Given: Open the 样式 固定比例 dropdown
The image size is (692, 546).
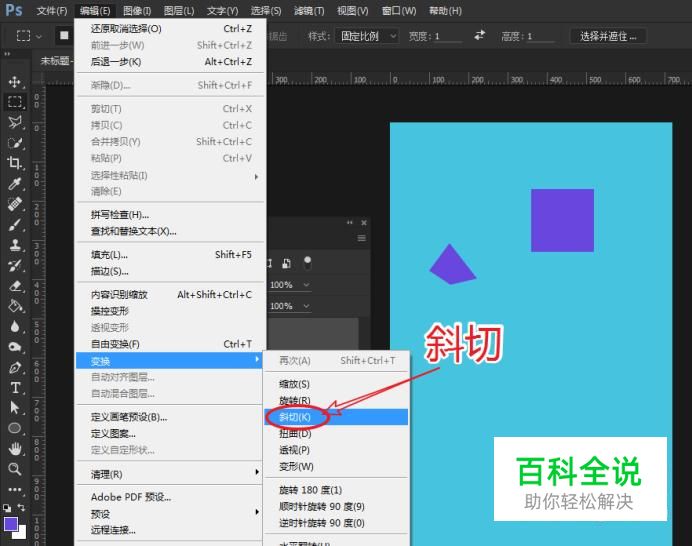Looking at the screenshot, I should tap(367, 36).
